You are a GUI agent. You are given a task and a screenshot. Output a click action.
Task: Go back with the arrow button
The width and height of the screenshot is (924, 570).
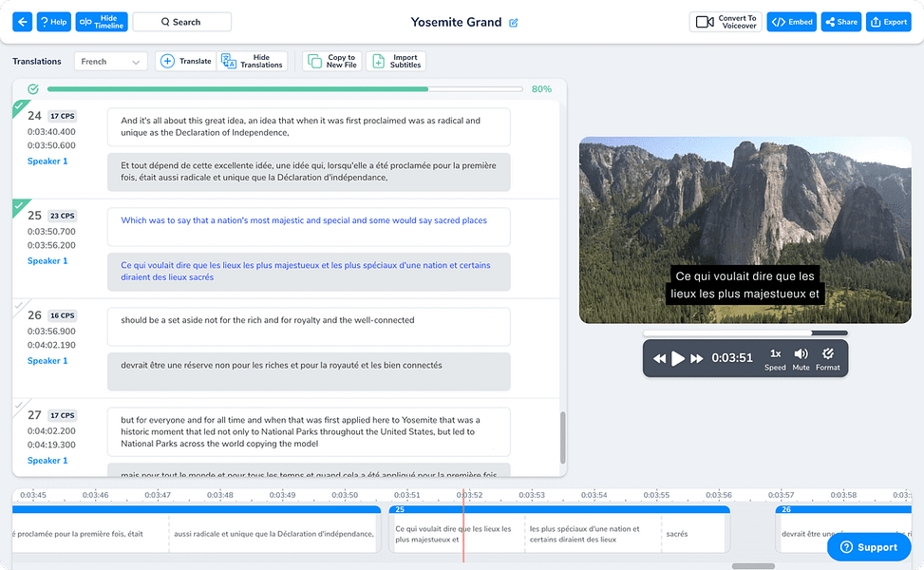[23, 22]
